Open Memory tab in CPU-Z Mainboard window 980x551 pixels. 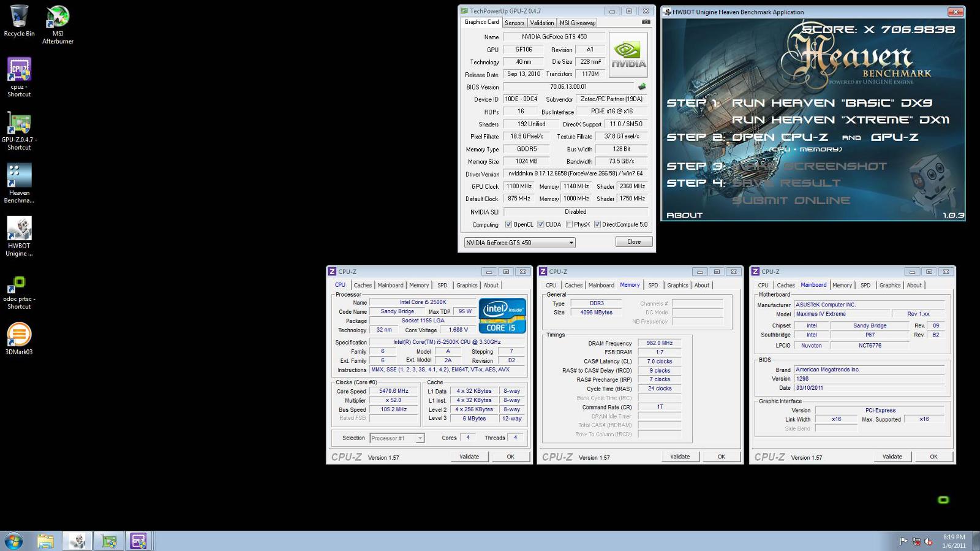[x=842, y=285]
